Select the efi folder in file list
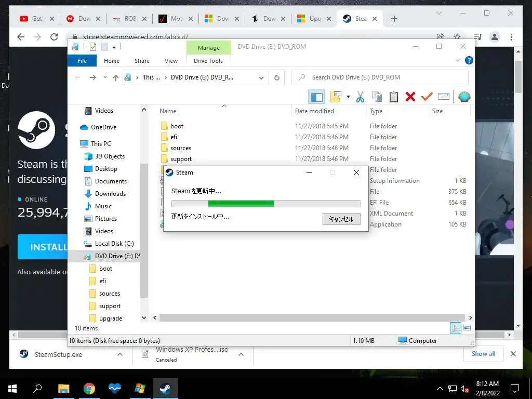This screenshot has width=532, height=399. [x=174, y=137]
